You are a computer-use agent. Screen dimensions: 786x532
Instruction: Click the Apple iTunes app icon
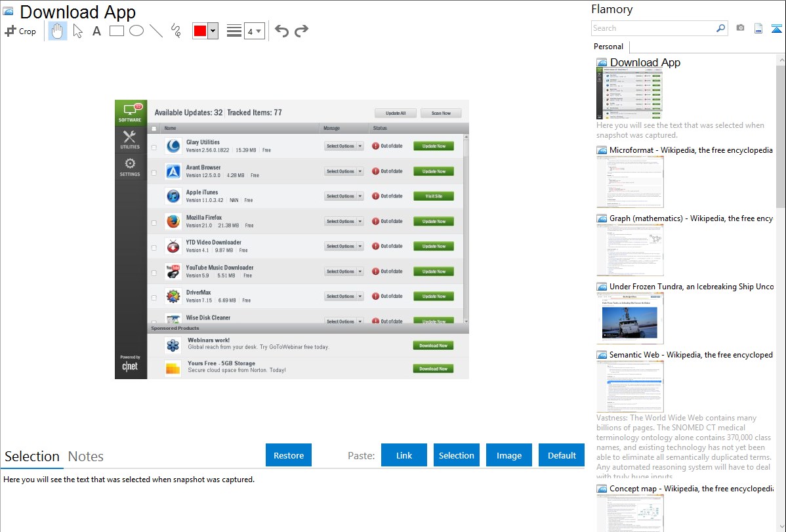click(173, 196)
